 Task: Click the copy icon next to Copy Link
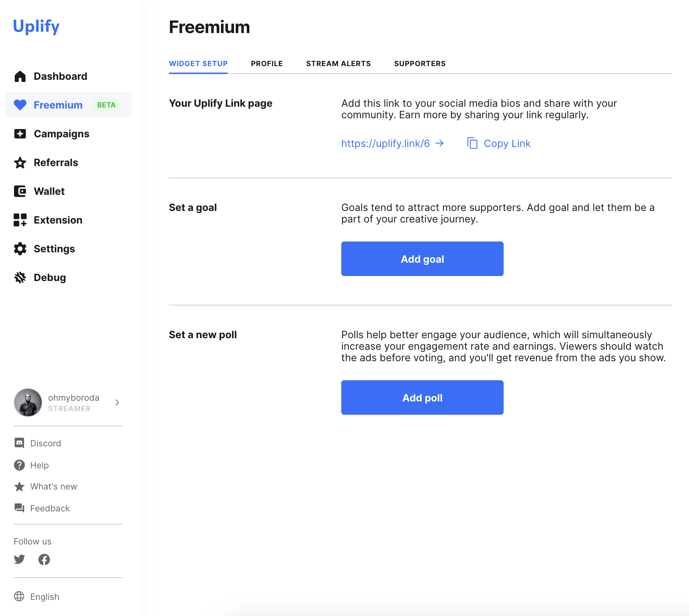click(472, 143)
